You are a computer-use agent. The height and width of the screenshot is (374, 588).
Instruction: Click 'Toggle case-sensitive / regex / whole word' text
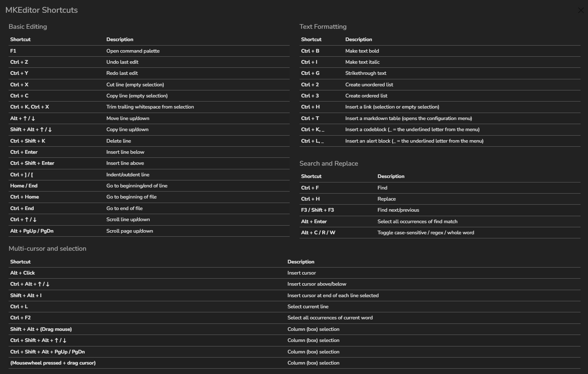[x=425, y=233]
